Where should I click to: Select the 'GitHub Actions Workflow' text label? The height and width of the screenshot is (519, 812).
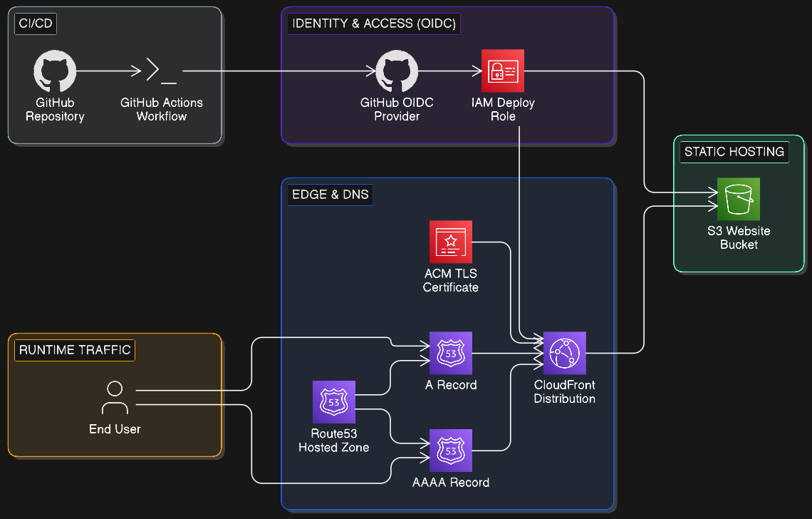click(x=162, y=109)
